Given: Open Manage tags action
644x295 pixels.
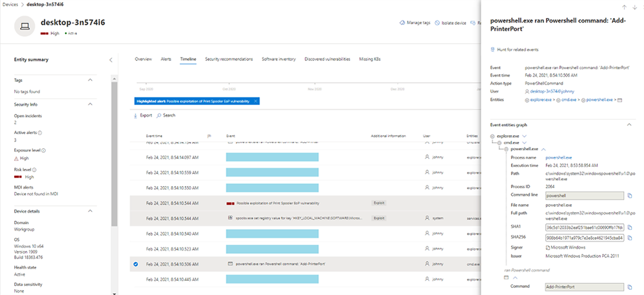Looking at the screenshot, I should pyautogui.click(x=415, y=23).
